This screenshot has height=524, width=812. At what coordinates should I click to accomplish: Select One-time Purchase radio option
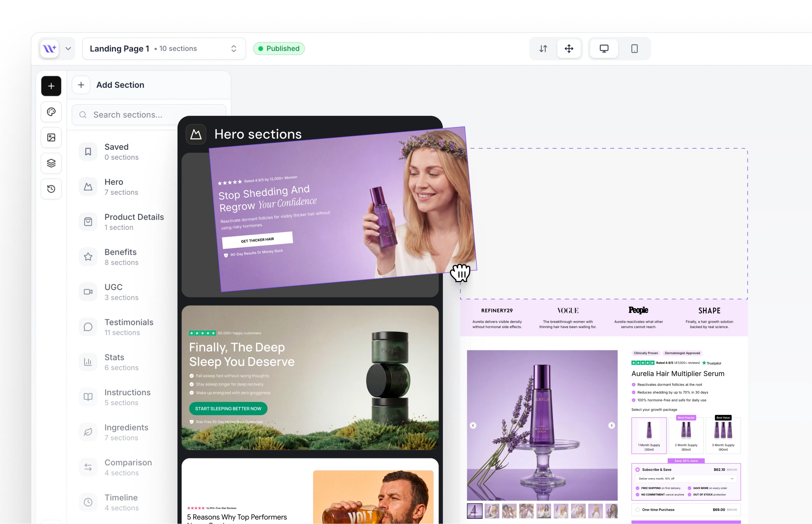click(637, 510)
